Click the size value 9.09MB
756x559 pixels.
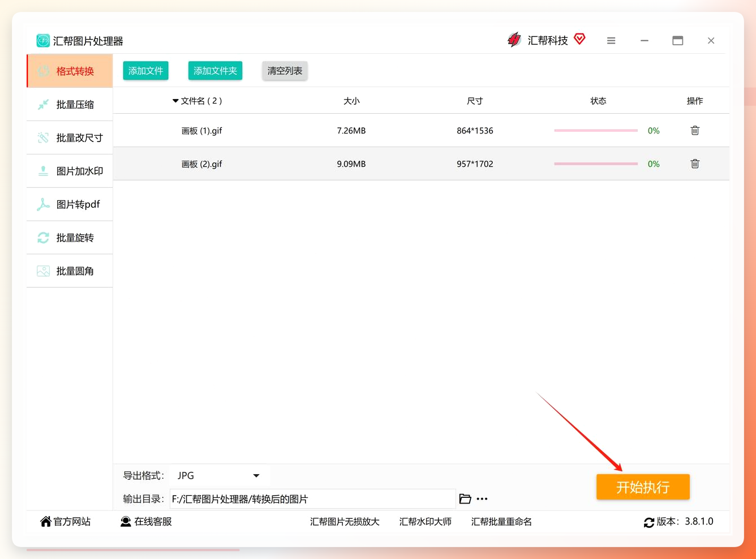(351, 164)
